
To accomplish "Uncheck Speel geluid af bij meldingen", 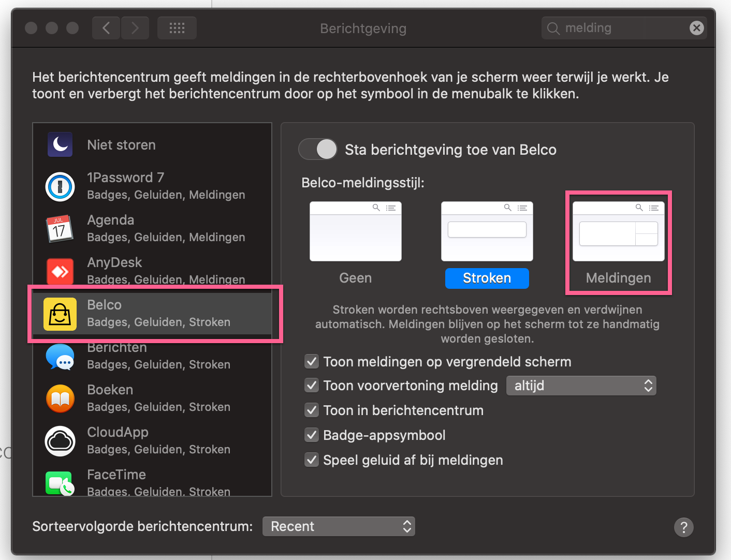I will click(312, 460).
